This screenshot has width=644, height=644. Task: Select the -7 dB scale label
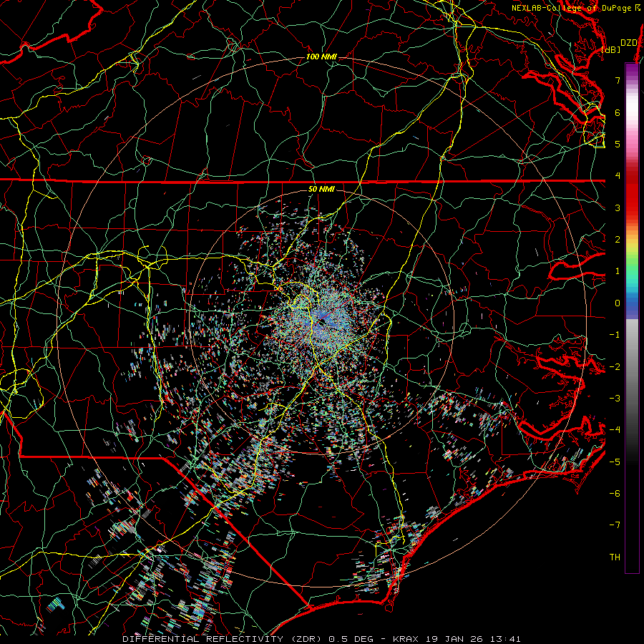[x=615, y=525]
